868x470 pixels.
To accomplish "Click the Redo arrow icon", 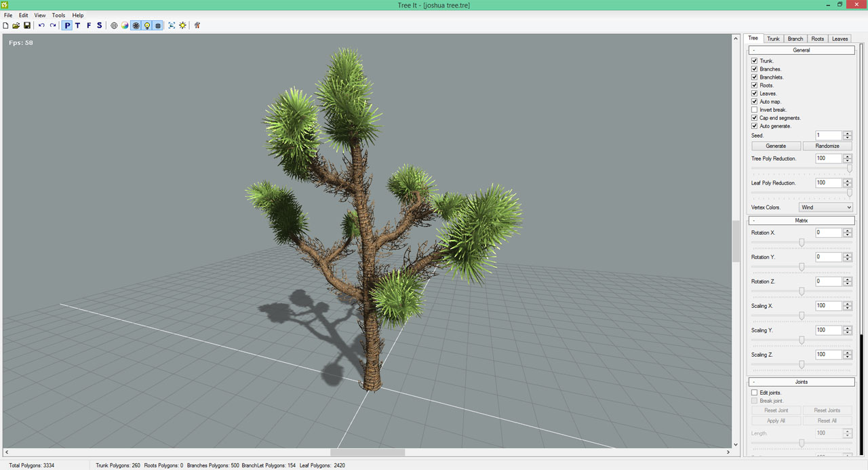I will [53, 26].
